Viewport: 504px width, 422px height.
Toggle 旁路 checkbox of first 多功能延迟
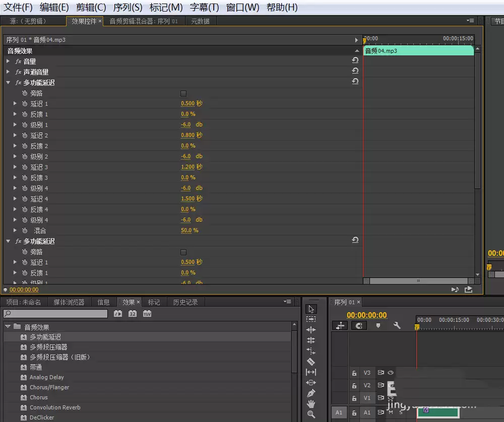pos(183,94)
